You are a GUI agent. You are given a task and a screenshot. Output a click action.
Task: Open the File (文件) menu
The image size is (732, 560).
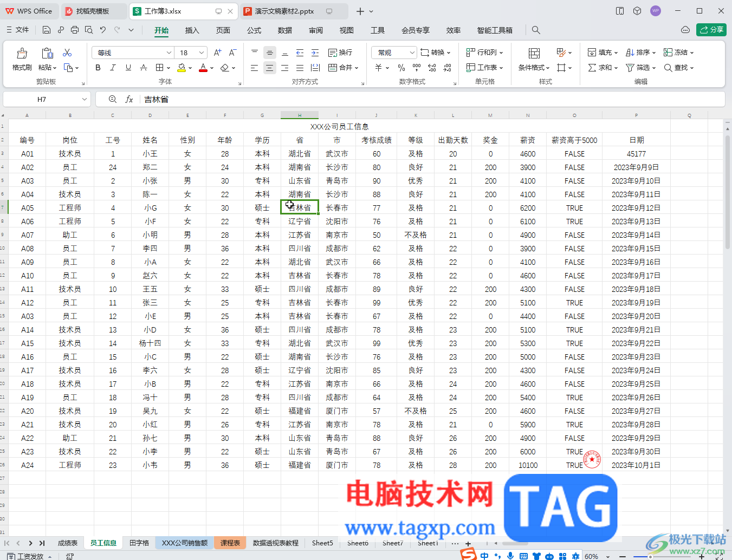[17, 30]
